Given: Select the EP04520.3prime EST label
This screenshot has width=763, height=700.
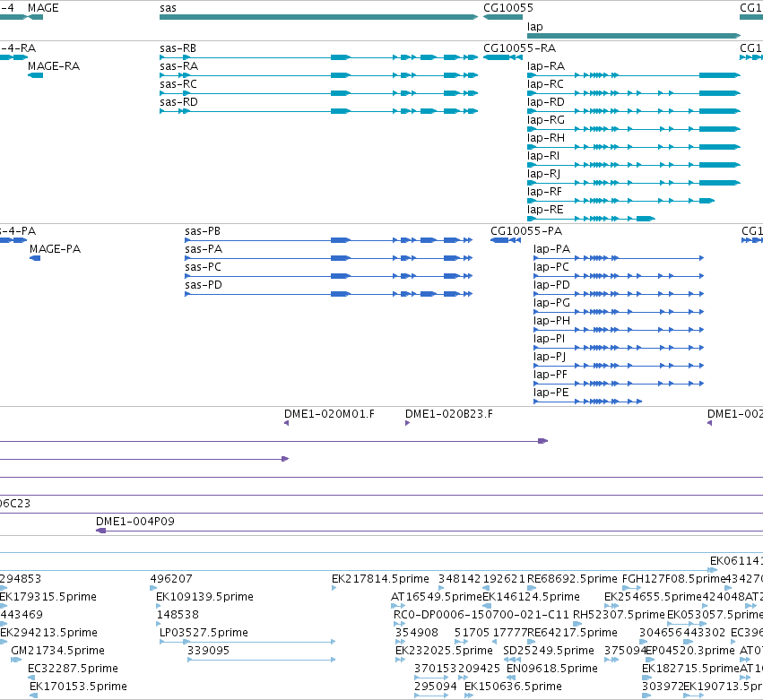Looking at the screenshot, I should coord(690,651).
